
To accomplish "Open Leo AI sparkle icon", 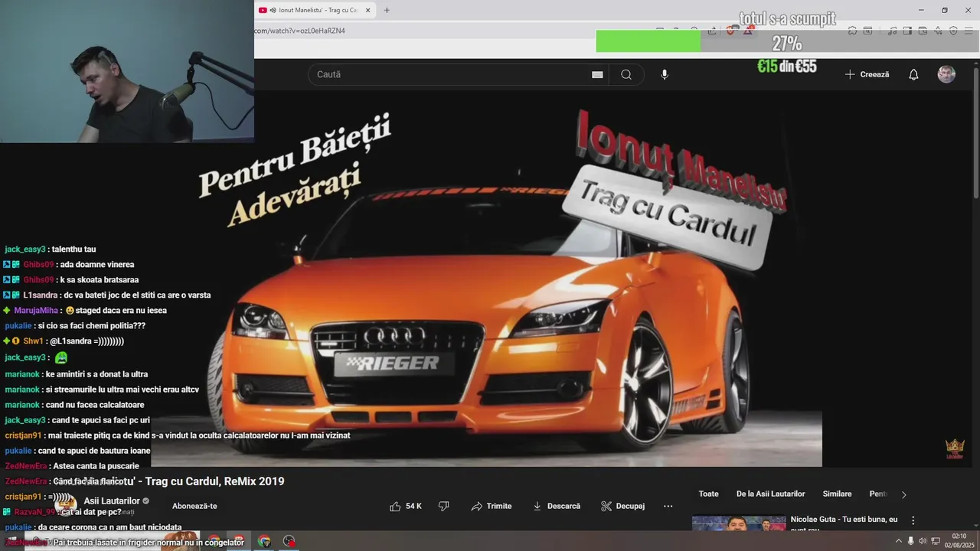I will coord(938,31).
